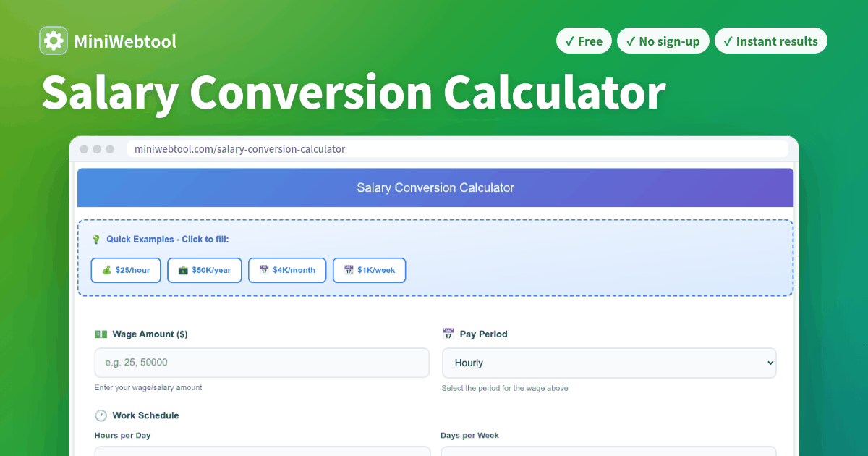868x456 pixels.
Task: Click the briefcase icon on $50K/year
Action: pyautogui.click(x=184, y=270)
